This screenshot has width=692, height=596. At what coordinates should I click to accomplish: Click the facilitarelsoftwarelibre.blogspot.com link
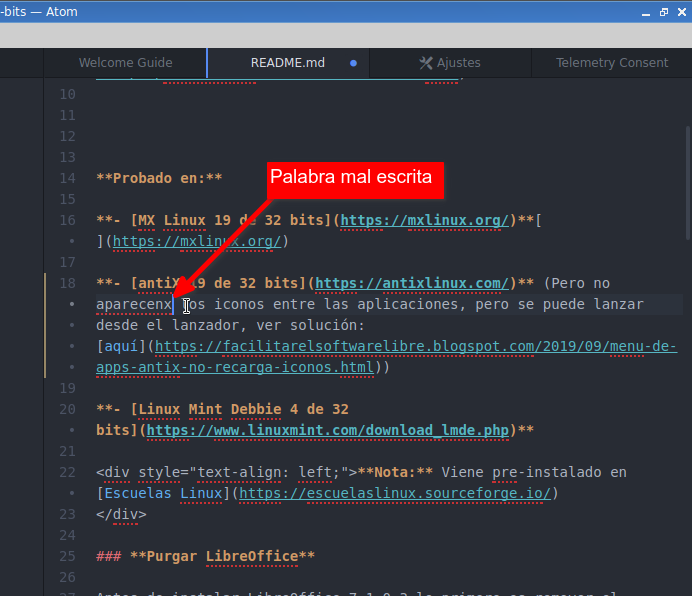pyautogui.click(x=415, y=347)
